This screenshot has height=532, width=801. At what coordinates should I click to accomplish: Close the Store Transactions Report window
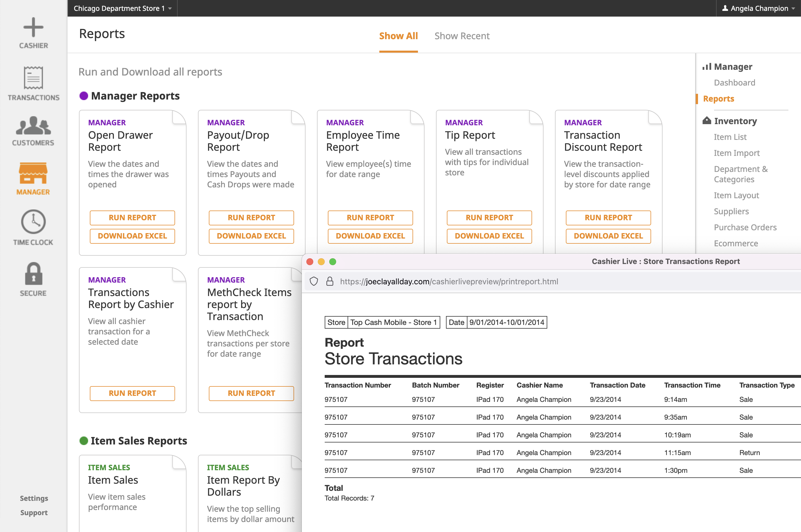(310, 262)
